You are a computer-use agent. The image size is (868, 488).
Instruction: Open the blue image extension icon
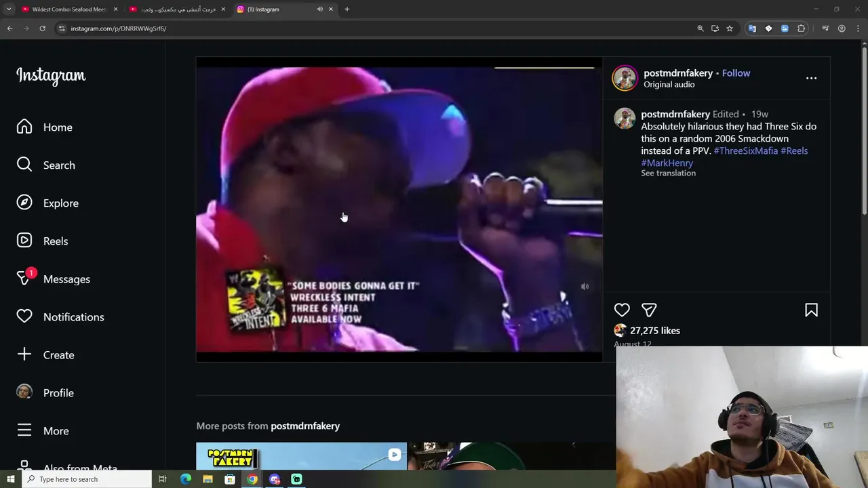click(785, 28)
